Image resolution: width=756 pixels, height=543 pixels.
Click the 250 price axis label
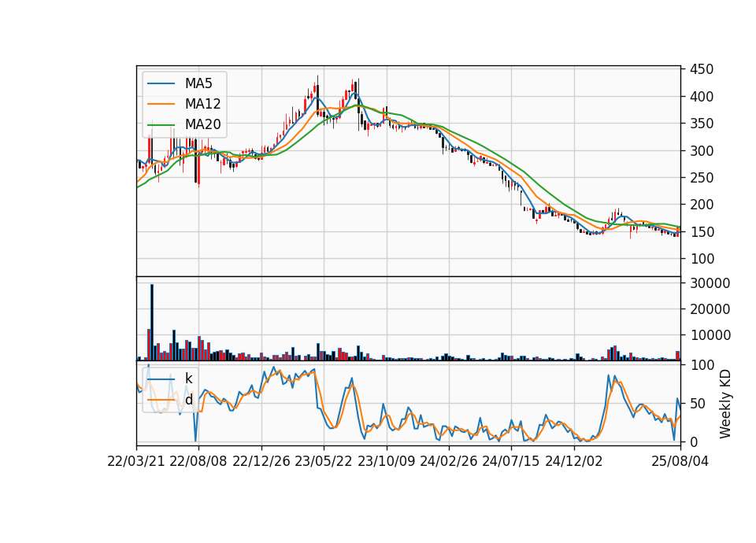pos(702,178)
